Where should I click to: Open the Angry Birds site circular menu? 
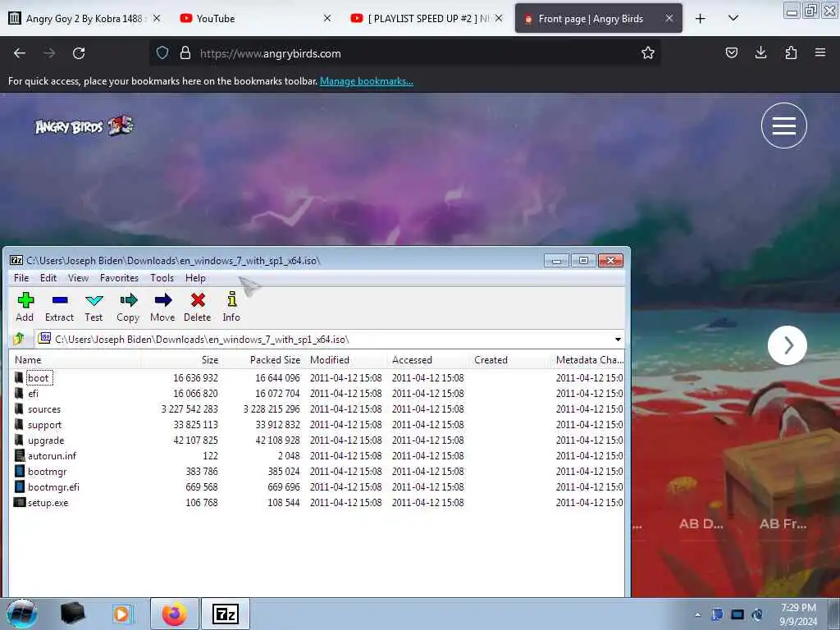coord(783,126)
